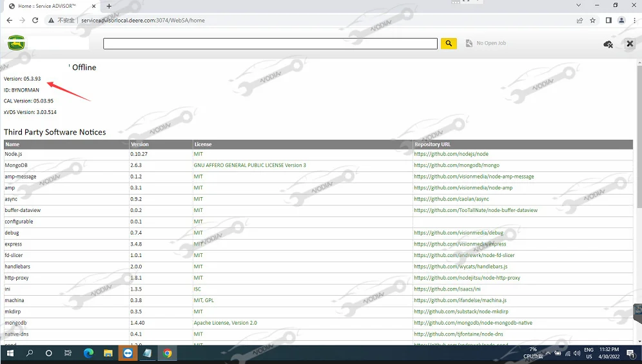The width and height of the screenshot is (642, 364).
Task: Open the notification center icon
Action: pyautogui.click(x=630, y=353)
